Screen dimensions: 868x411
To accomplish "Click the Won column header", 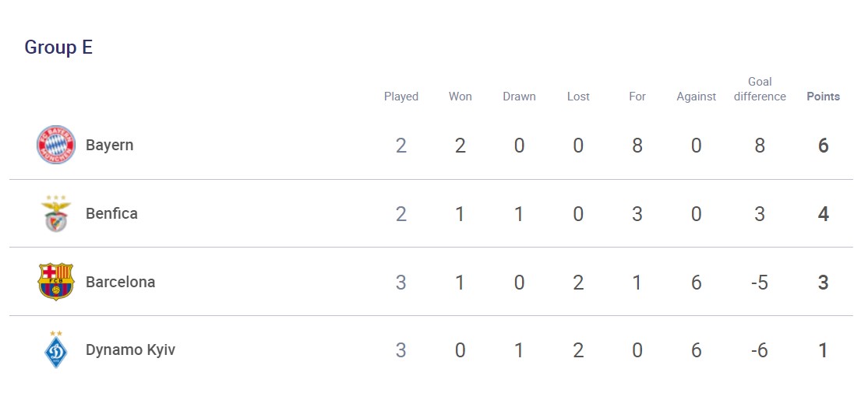I will pos(460,97).
